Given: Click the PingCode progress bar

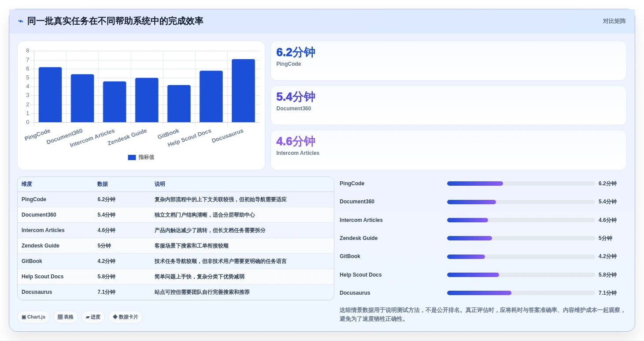Looking at the screenshot, I should click(x=521, y=184).
